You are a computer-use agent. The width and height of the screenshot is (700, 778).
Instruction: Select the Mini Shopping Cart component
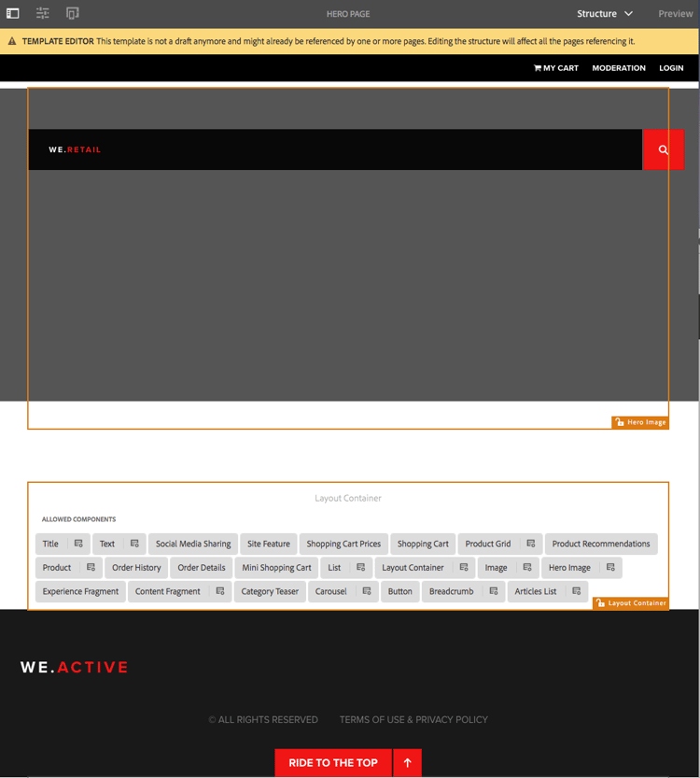276,568
